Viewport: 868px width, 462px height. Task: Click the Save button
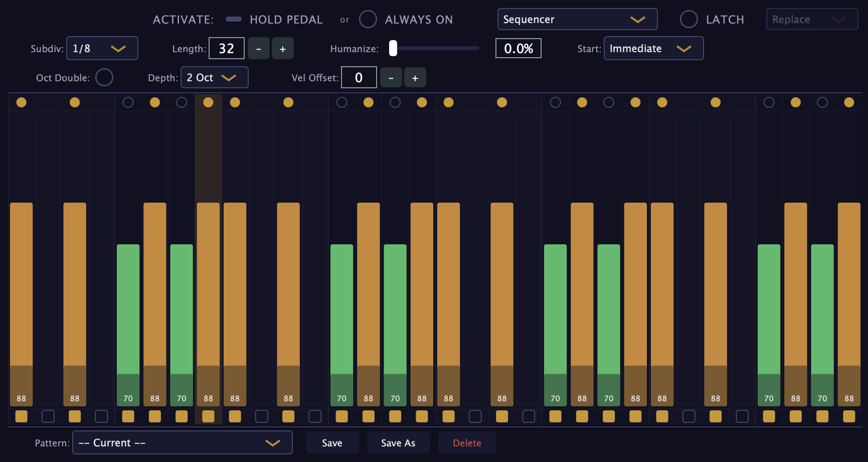(332, 443)
